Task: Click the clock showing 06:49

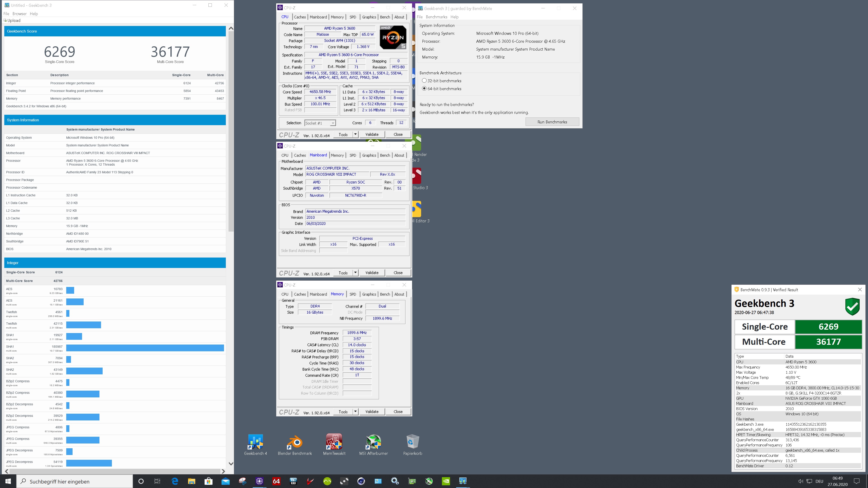Action: [x=837, y=478]
